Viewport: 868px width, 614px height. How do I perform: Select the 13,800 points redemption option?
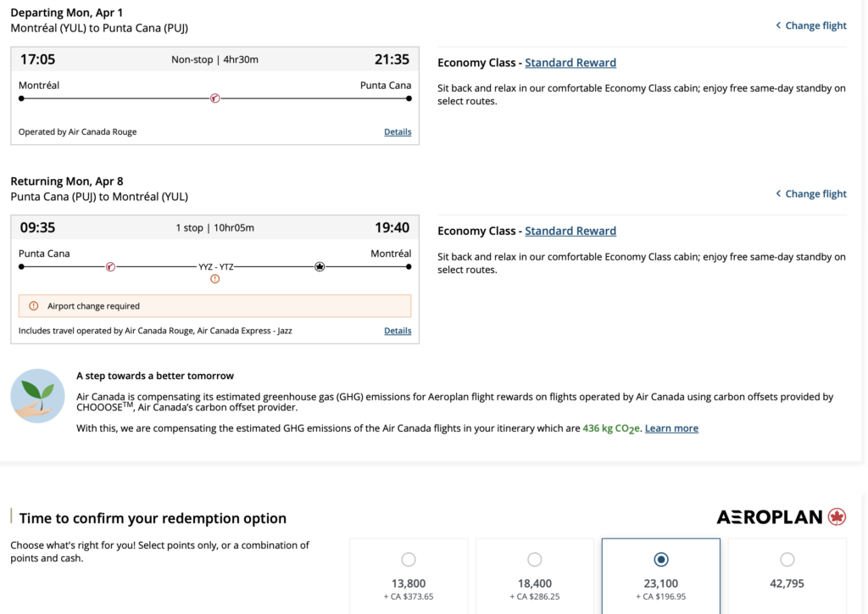point(409,560)
